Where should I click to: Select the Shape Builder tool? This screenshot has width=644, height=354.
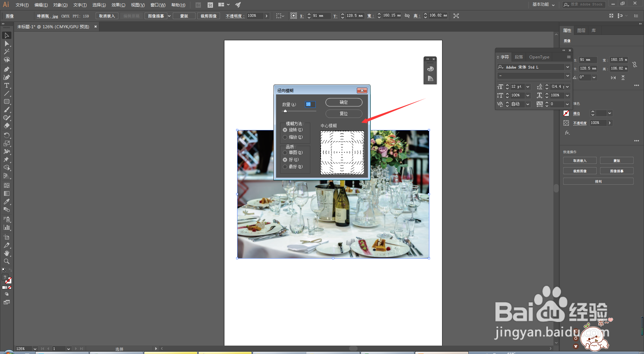pos(7,168)
